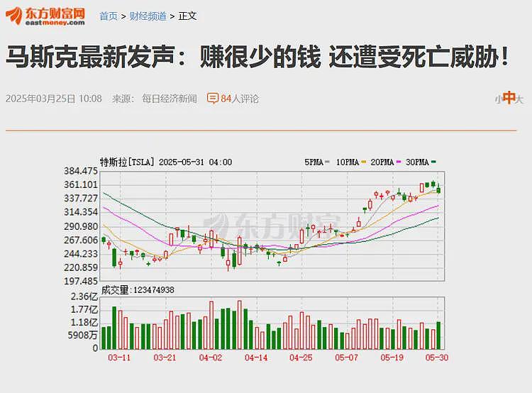This screenshot has width=532, height=393.
Task: Click the 04-25 date axis label
Action: coord(301,358)
